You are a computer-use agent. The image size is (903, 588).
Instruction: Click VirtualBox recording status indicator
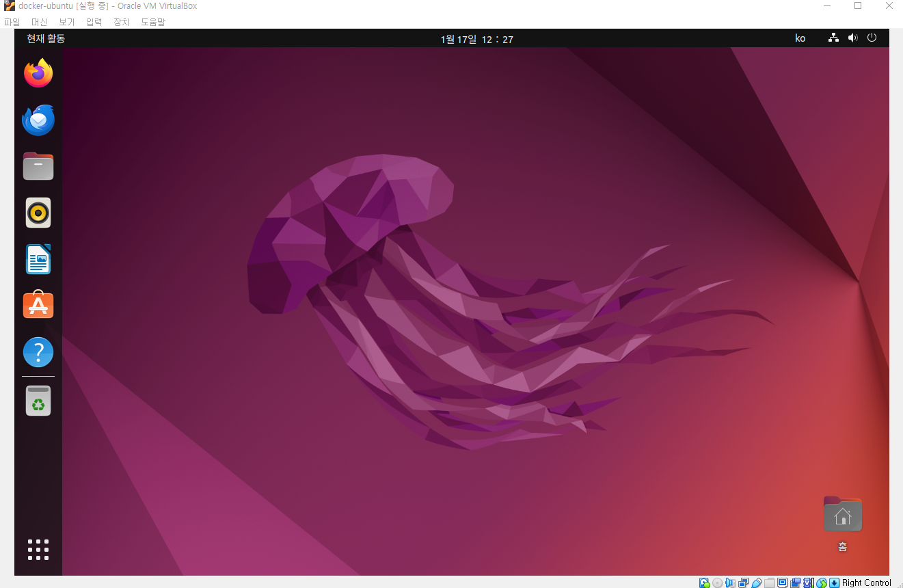pos(795,583)
